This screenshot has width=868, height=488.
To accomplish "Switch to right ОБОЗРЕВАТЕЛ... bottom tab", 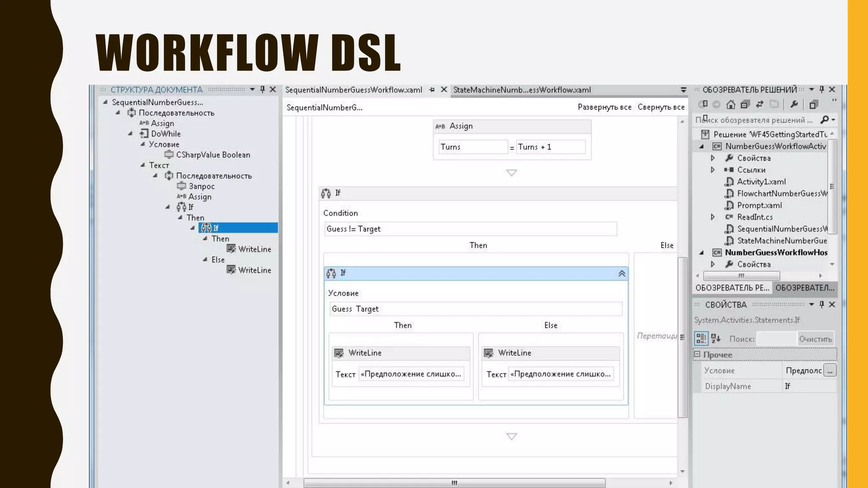I will click(804, 288).
